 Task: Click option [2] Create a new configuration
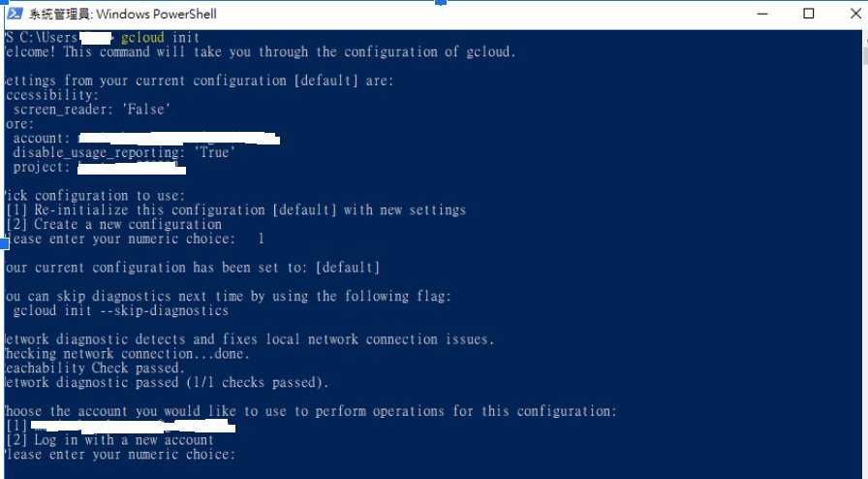click(x=113, y=225)
